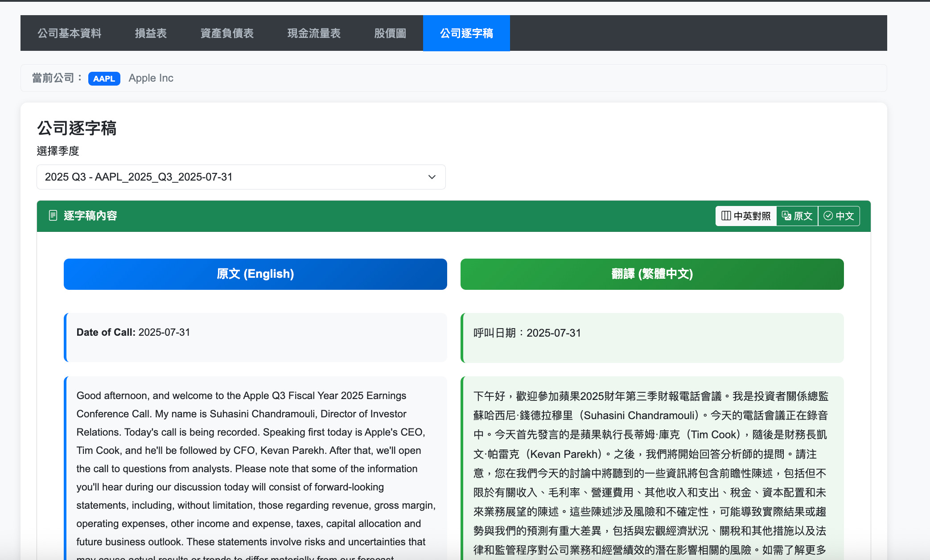Screen dimensions: 930x560
Task: Click the document icon beside 逐字稿內容
Action: click(x=53, y=216)
